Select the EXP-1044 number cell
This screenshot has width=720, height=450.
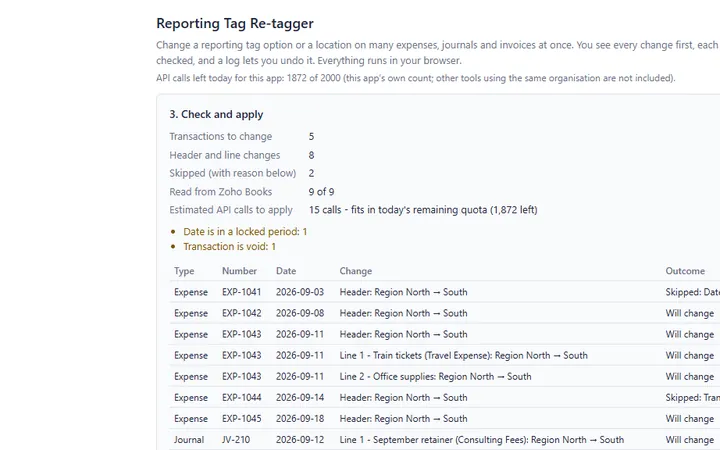point(242,398)
